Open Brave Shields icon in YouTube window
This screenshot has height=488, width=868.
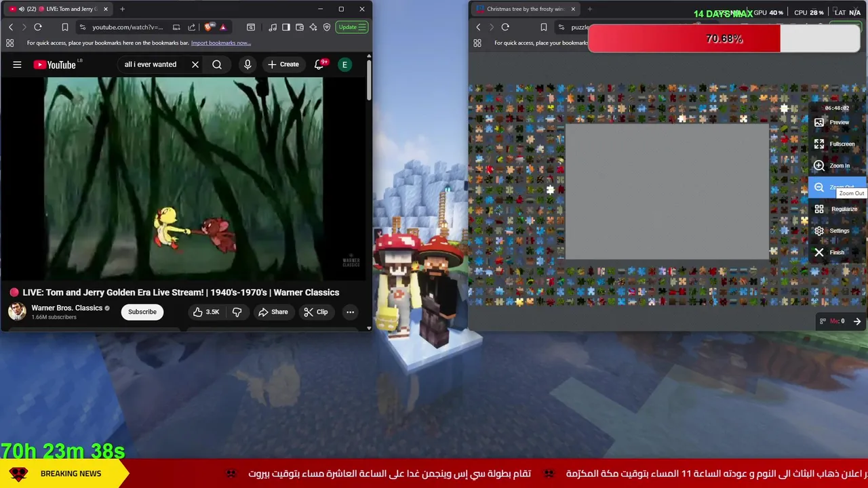[209, 27]
